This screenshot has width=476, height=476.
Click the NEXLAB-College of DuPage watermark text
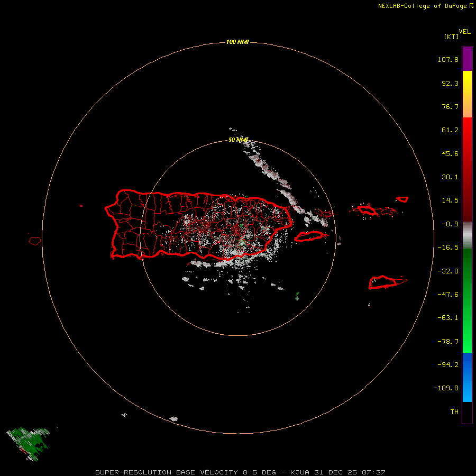coord(426,6)
